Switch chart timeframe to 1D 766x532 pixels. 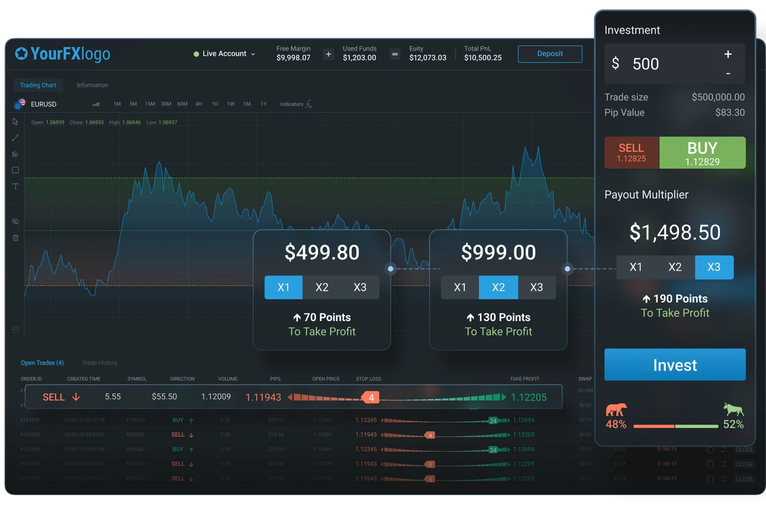click(214, 104)
